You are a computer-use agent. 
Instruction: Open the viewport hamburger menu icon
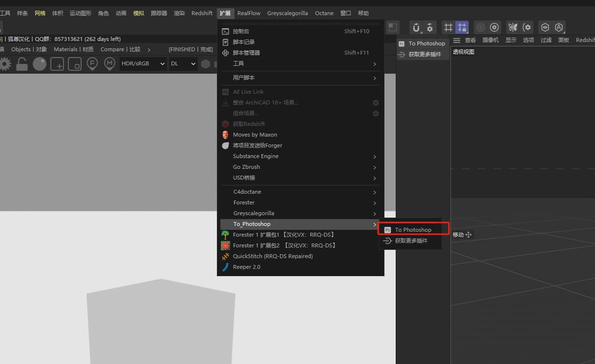pos(457,40)
